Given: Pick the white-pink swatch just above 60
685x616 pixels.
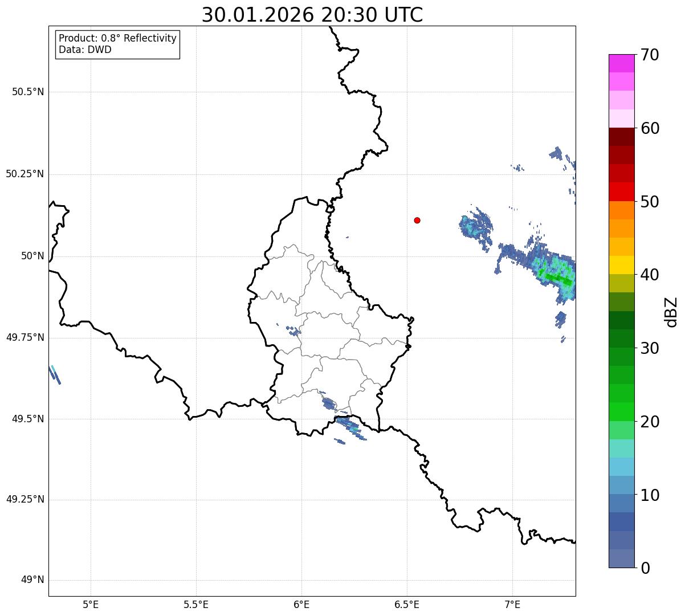Looking at the screenshot, I should coord(621,119).
